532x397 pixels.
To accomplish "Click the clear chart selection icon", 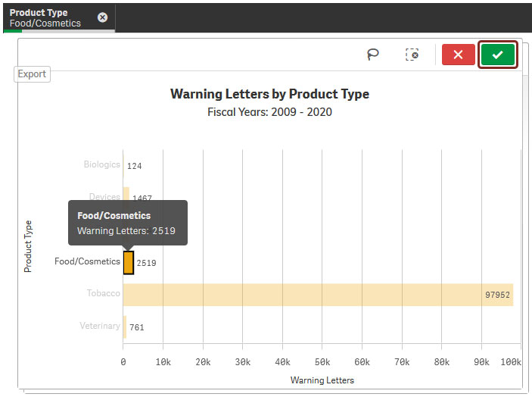I will click(412, 55).
